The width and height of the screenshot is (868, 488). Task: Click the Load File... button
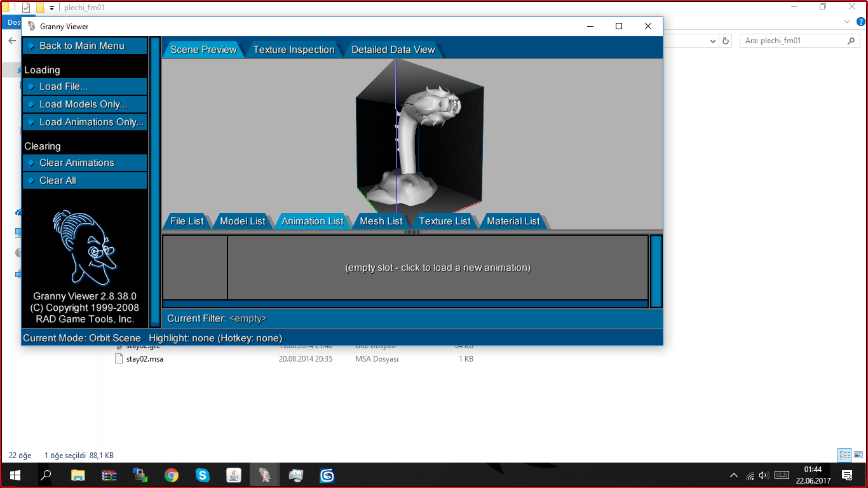click(85, 86)
